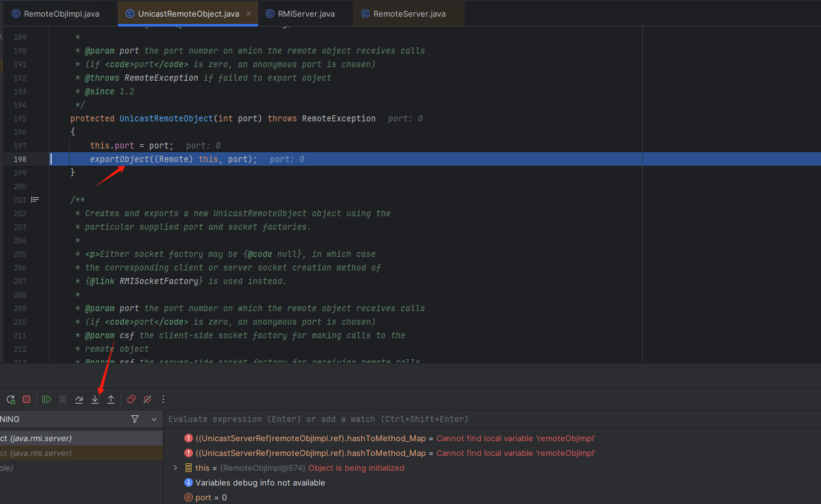The image size is (821, 504).
Task: Click '@throws RemoteException' Javadoc line
Action: point(208,78)
